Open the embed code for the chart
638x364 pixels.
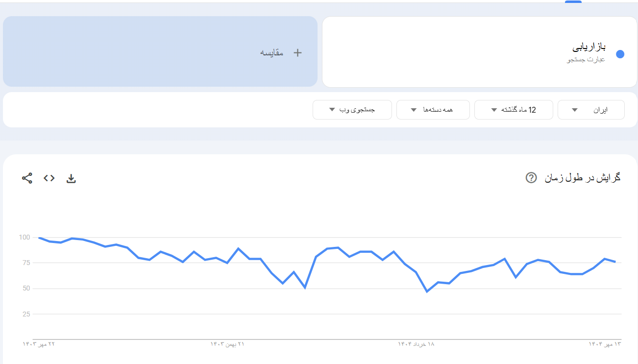tap(49, 178)
